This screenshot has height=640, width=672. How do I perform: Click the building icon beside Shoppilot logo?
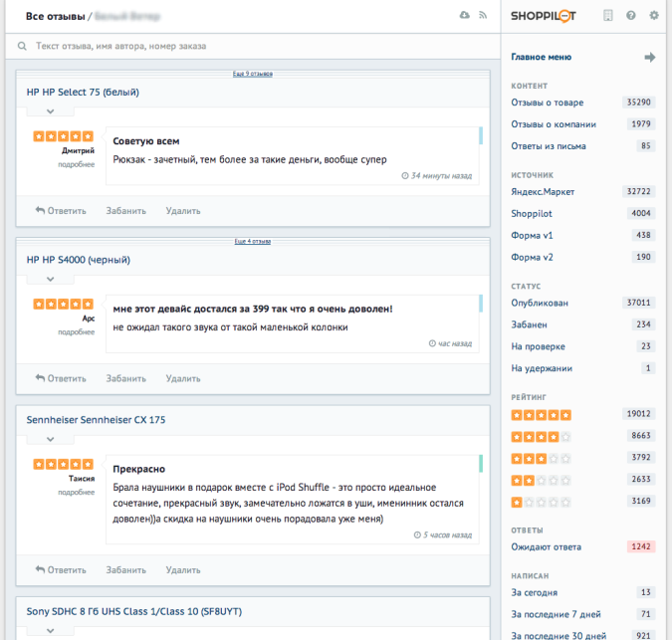pos(607,15)
